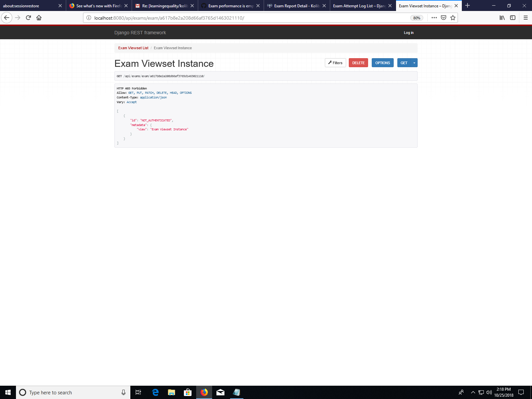Toggle the tracking protection shield
The width and height of the screenshot is (532, 399).
[x=444, y=18]
